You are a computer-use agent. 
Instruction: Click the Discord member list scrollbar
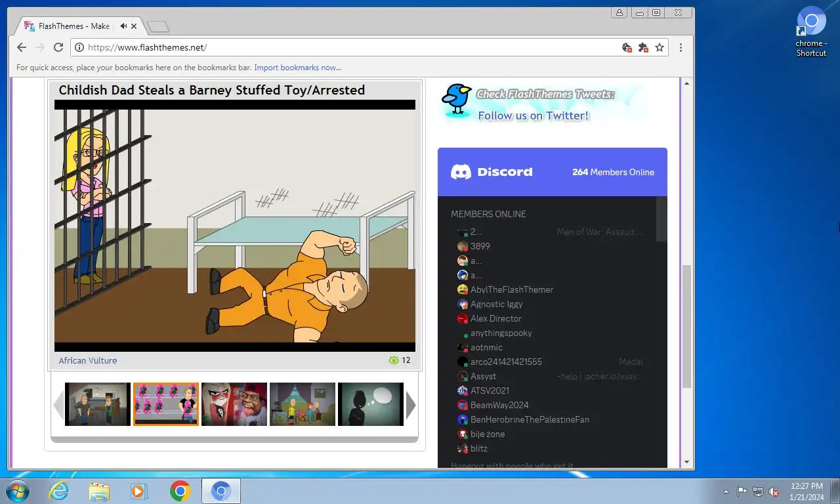661,219
